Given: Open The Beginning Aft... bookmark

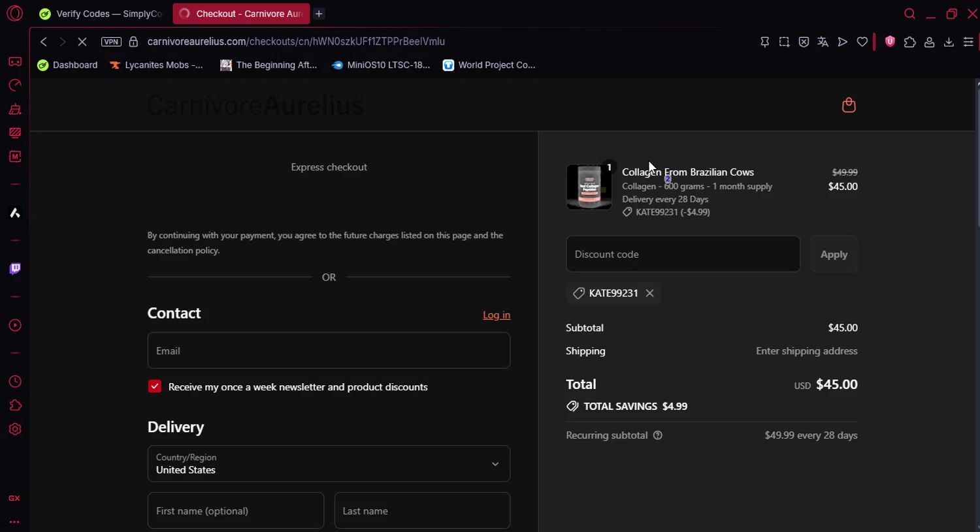Looking at the screenshot, I should pyautogui.click(x=269, y=65).
